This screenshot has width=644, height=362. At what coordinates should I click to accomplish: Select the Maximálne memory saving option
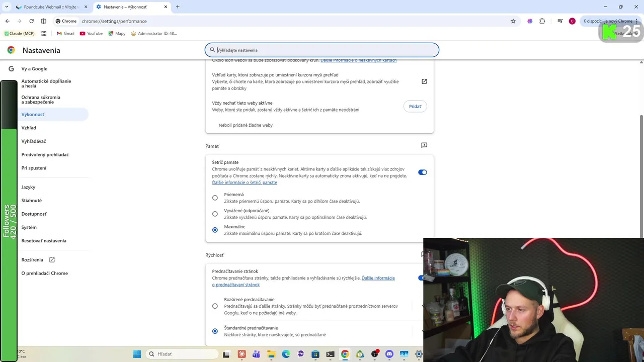pos(215,230)
